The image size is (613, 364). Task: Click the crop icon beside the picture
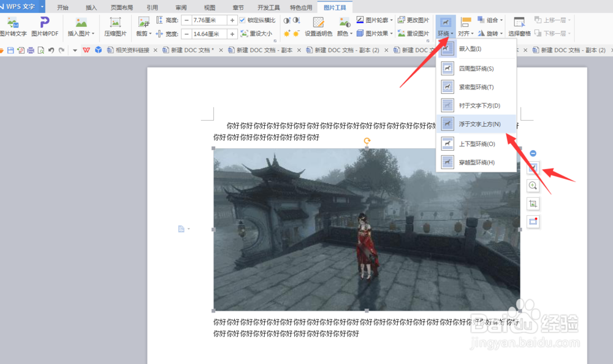[533, 203]
